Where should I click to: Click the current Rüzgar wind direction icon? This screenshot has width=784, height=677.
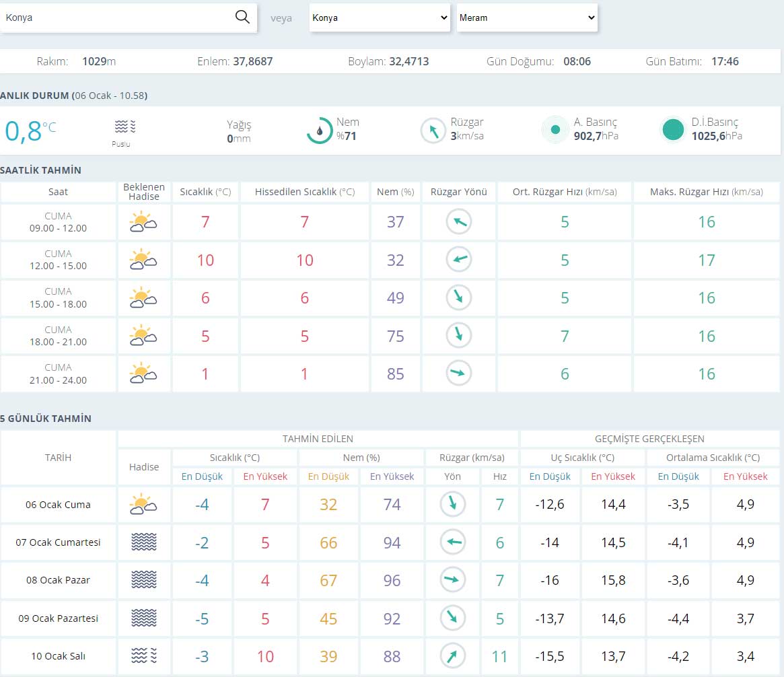pos(433,131)
